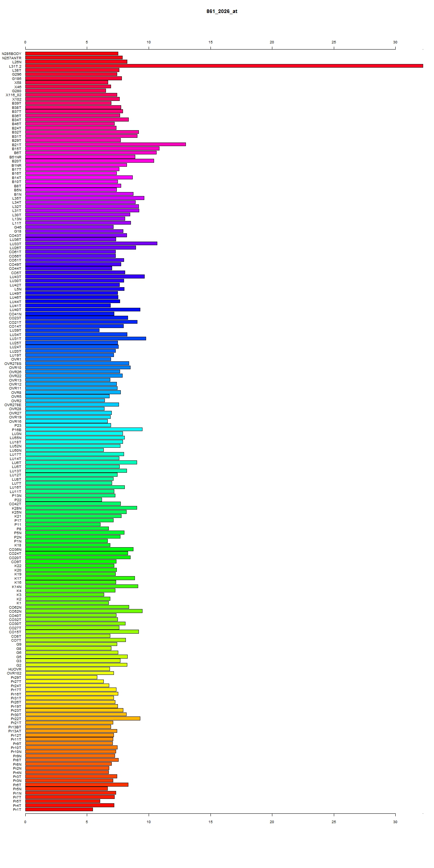
Task: Select the LU33T purple bar
Action: pos(91,243)
